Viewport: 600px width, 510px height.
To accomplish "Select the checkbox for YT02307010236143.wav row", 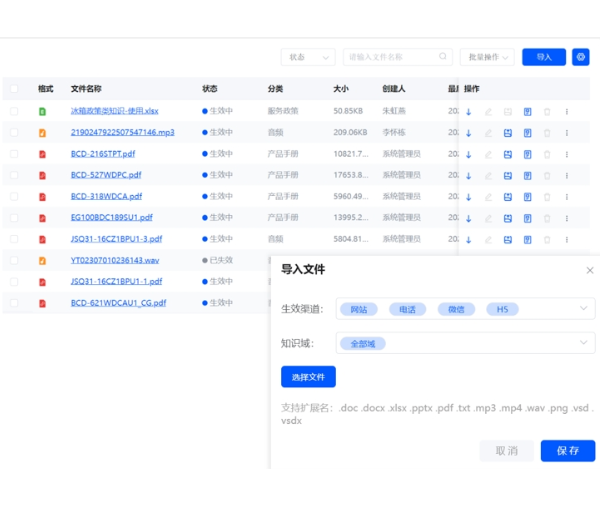I will tap(14, 260).
